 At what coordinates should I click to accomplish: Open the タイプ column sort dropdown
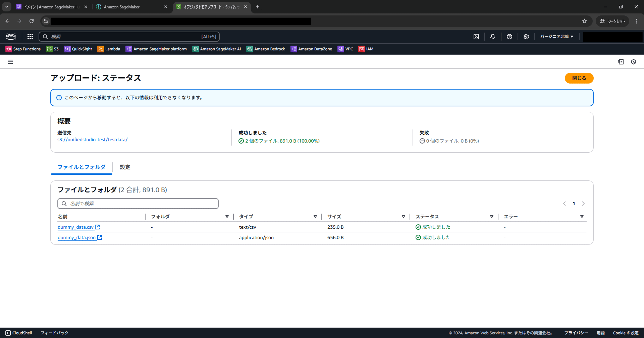(x=315, y=217)
